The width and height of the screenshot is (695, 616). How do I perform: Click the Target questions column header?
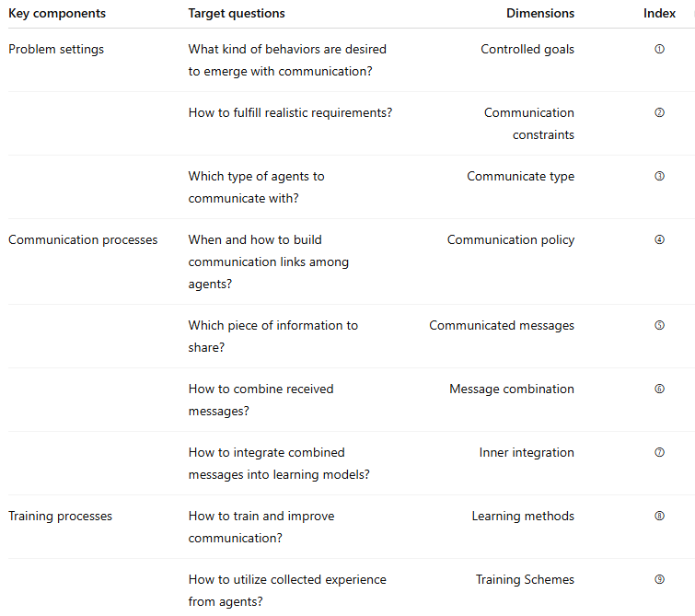click(237, 14)
